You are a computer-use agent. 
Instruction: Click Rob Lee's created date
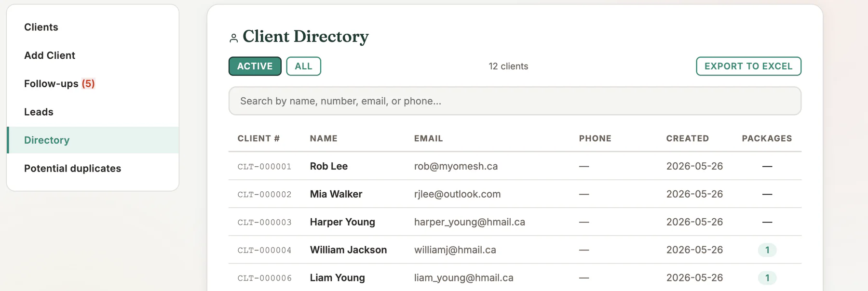[694, 166]
